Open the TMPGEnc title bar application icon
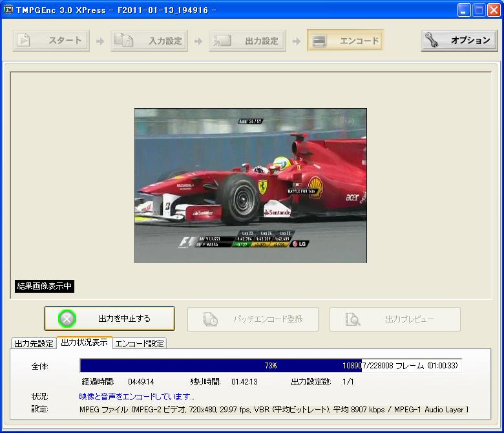The image size is (504, 433). pos(9,10)
